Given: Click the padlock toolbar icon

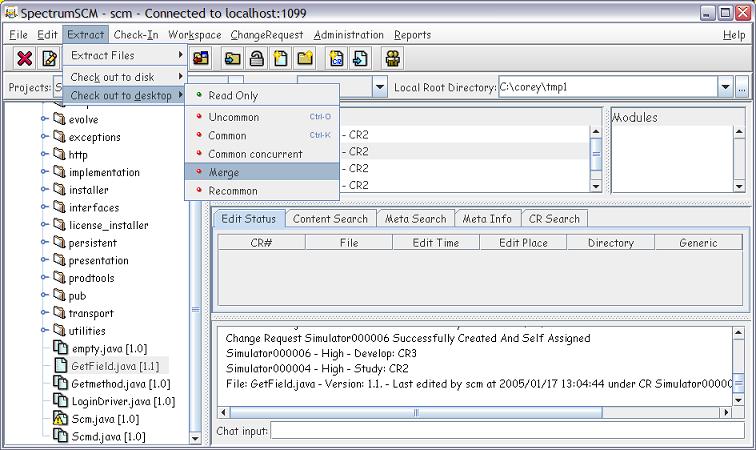Looking at the screenshot, I should pos(256,58).
